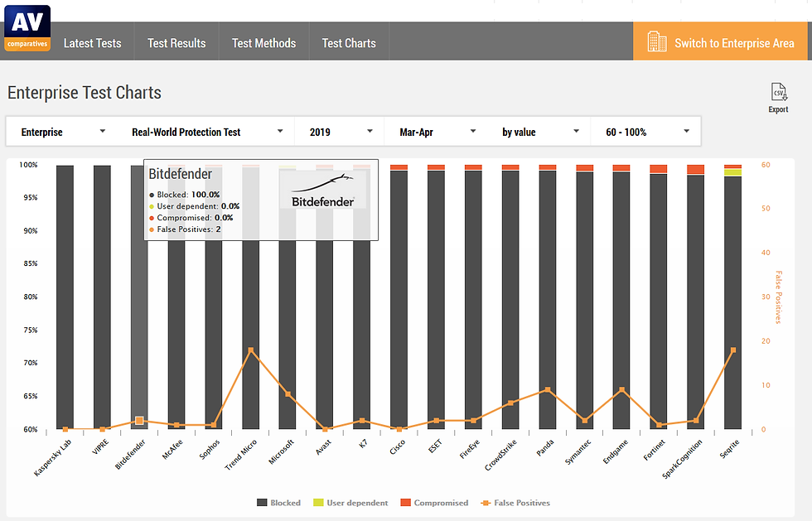Toggle the Compromised legend series
The width and height of the screenshot is (812, 521).
pyautogui.click(x=434, y=502)
